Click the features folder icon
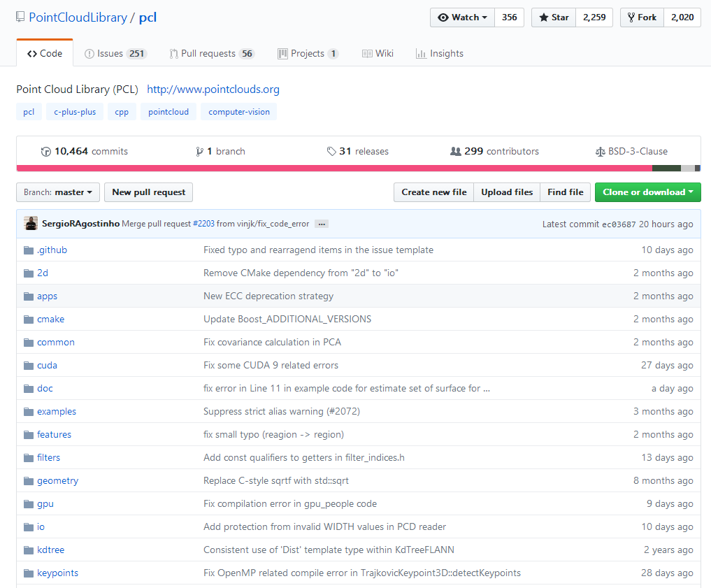 pos(29,435)
